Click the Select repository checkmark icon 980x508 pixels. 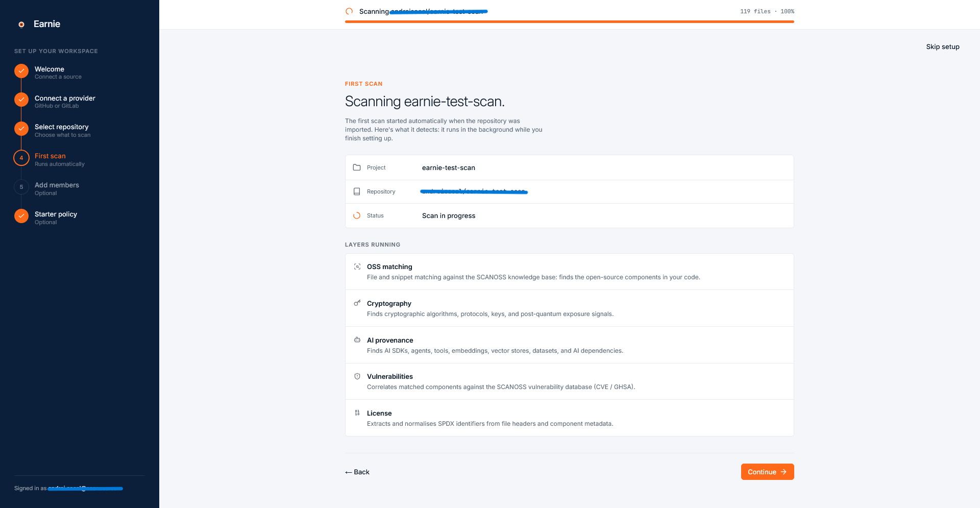click(21, 129)
